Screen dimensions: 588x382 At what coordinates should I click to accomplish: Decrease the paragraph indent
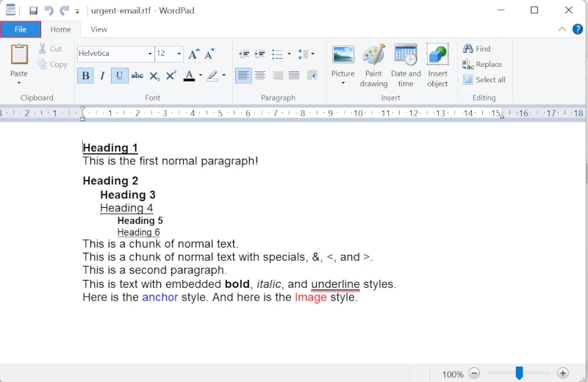pyautogui.click(x=244, y=54)
